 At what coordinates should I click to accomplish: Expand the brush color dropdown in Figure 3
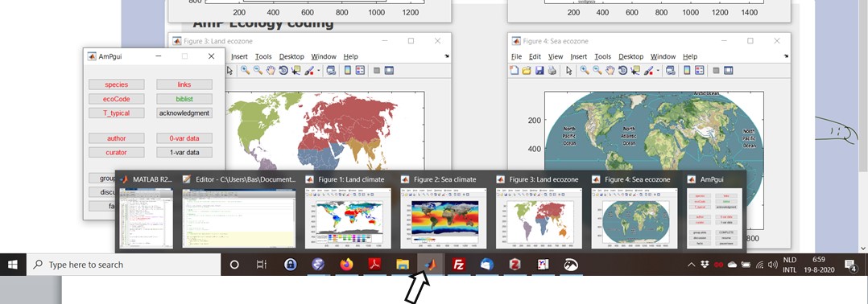click(319, 71)
